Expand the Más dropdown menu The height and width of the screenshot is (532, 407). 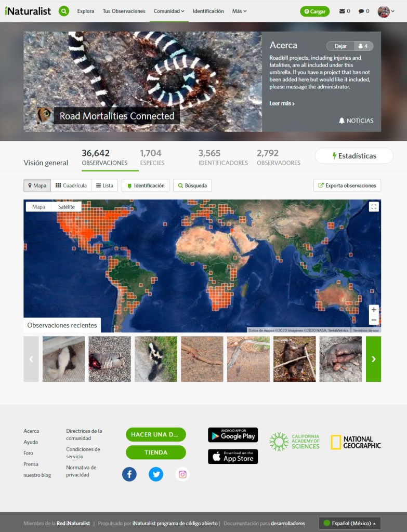click(x=239, y=11)
